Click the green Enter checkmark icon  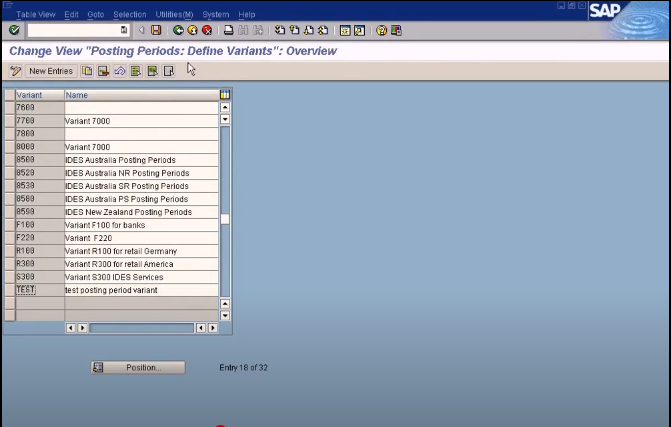coord(14,30)
